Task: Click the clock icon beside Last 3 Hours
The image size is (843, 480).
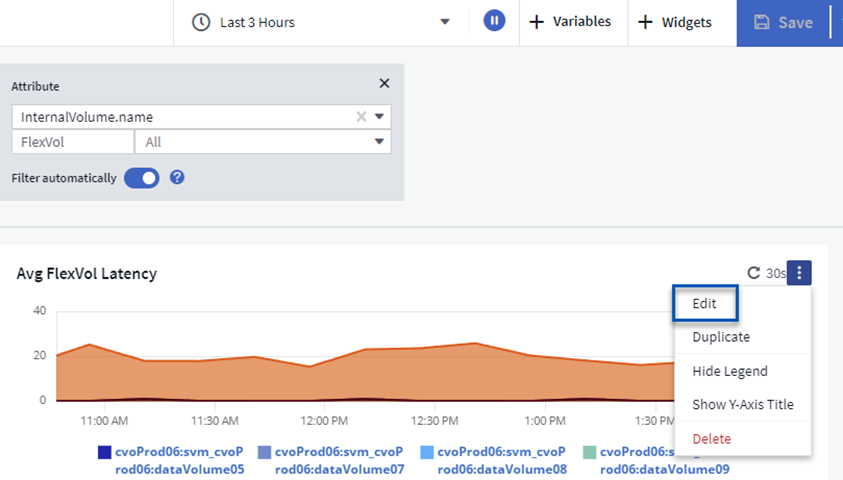Action: [201, 22]
